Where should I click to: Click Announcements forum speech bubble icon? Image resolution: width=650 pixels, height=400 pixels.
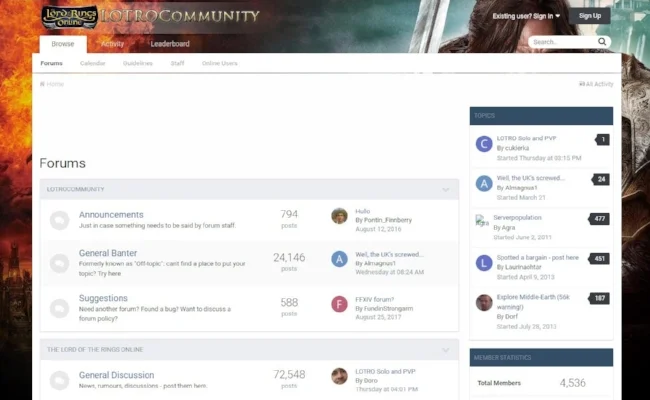60,220
